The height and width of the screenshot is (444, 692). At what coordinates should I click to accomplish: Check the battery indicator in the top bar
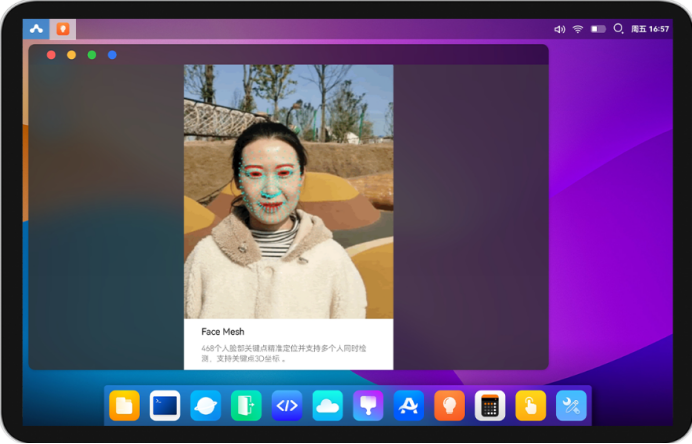[598, 29]
